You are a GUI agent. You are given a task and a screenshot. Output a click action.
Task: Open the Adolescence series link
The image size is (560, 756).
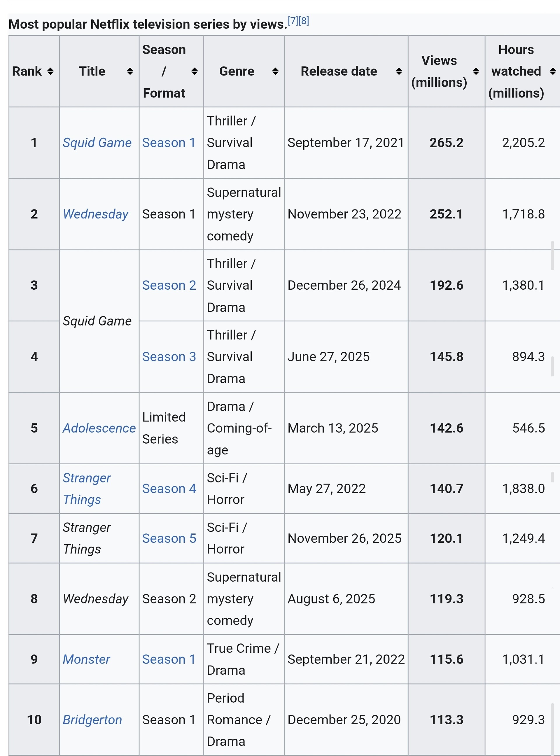pyautogui.click(x=99, y=428)
